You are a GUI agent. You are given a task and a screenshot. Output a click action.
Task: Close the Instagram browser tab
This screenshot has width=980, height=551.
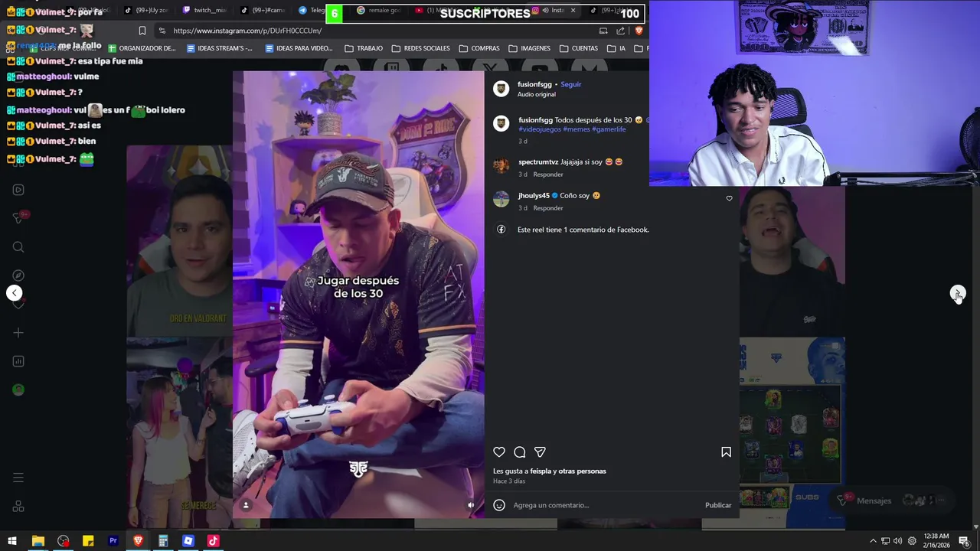[573, 10]
